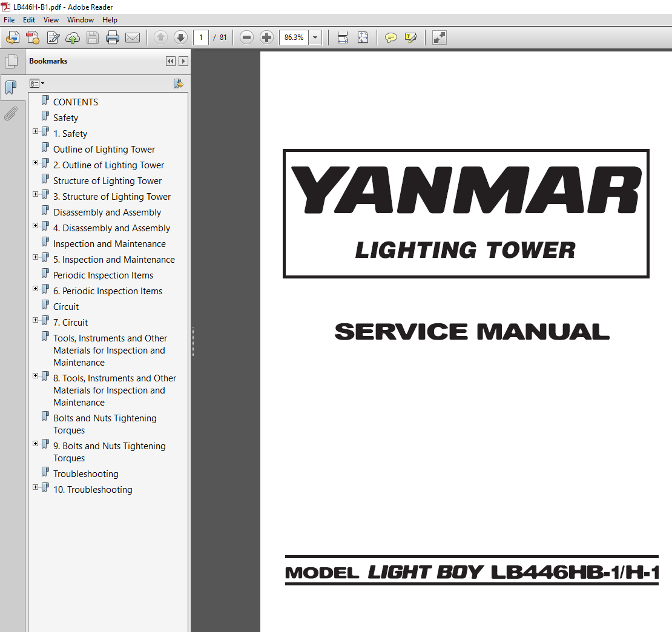Select the unnumbered 'Troubleshooting' bookmark
The image size is (672, 632).
[x=86, y=474]
